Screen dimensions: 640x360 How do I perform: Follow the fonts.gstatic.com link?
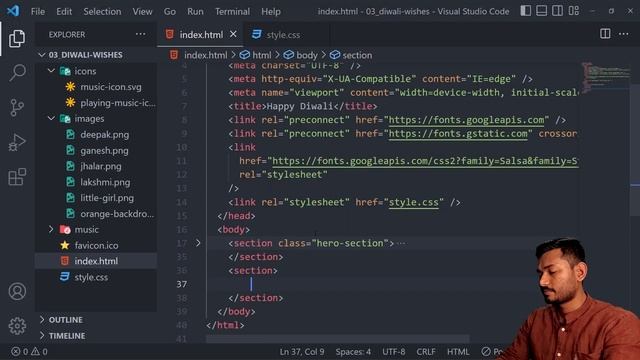(458, 133)
